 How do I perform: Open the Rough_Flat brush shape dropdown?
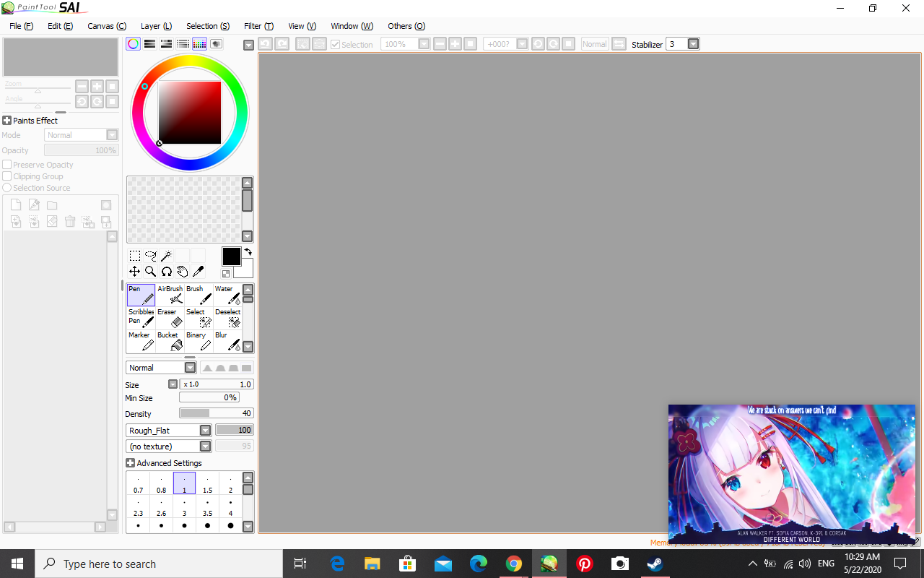(205, 431)
